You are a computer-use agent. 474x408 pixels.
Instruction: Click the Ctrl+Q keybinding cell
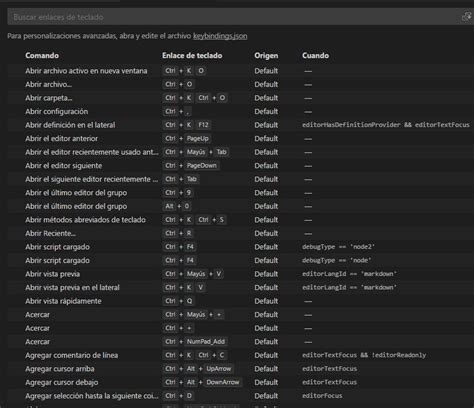[179, 301]
